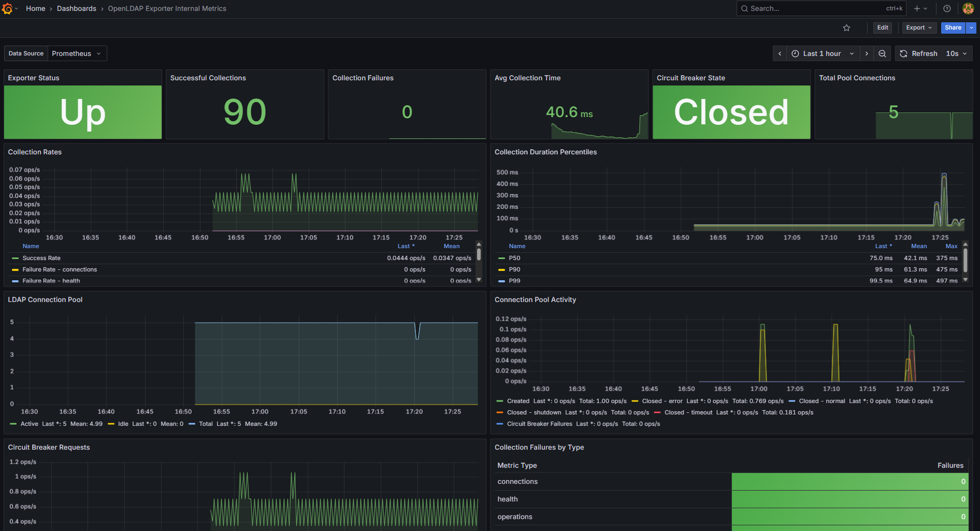Sort Collection Rates legend by Mean

coord(452,247)
